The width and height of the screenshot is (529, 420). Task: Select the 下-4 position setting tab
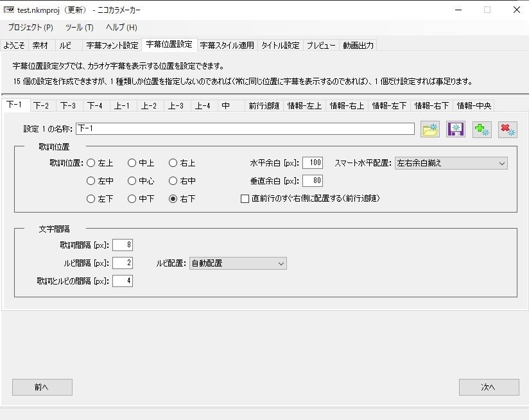[95, 106]
